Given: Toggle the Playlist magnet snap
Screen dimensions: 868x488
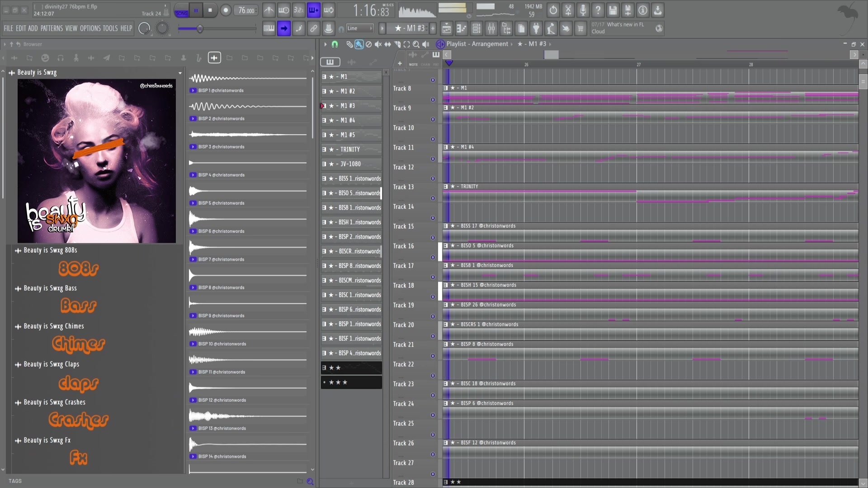Looking at the screenshot, I should click(335, 44).
